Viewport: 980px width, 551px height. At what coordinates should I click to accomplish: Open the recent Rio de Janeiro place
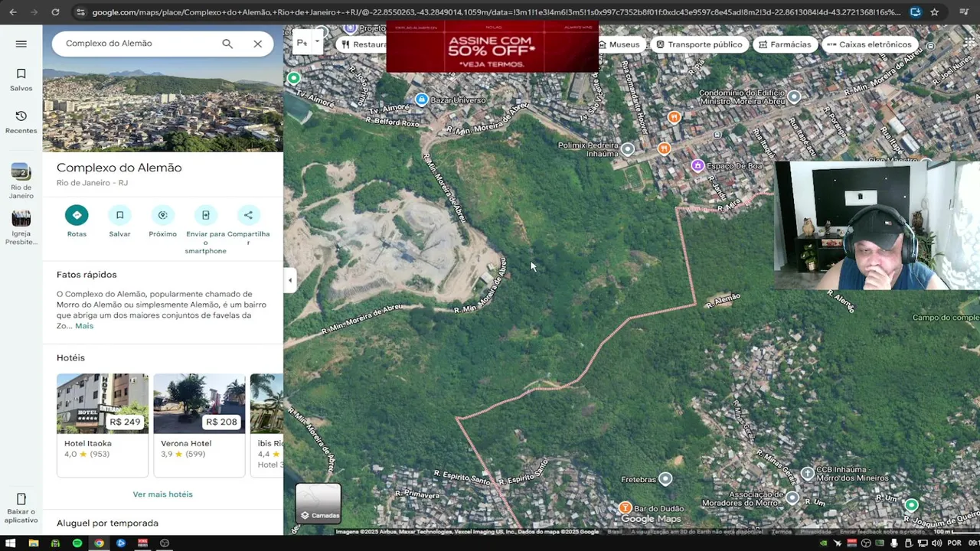click(x=21, y=181)
